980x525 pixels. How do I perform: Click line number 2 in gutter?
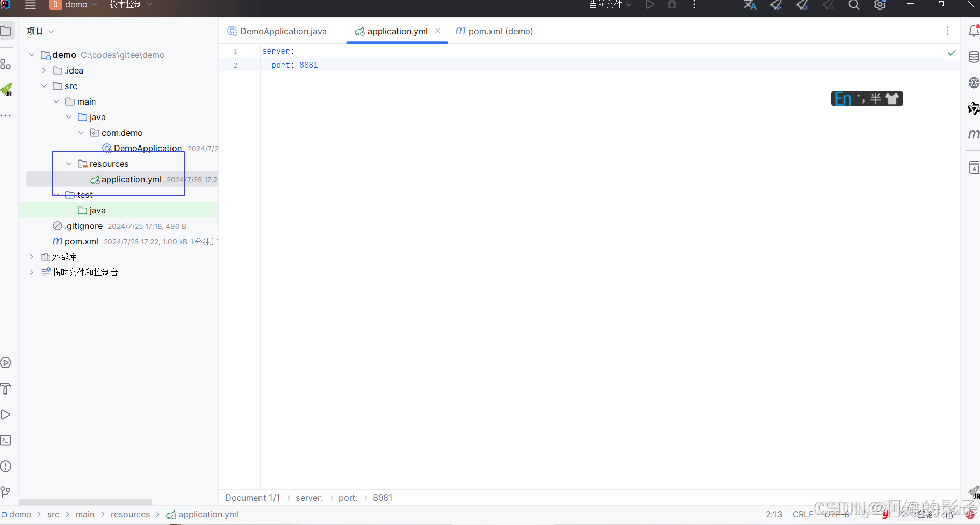pos(235,65)
